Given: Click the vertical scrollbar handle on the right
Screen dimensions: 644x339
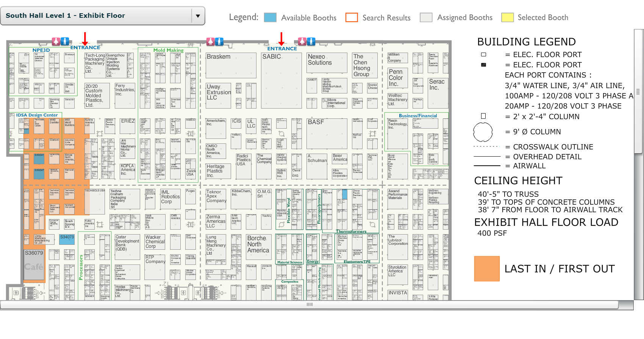Looking at the screenshot, I should [x=638, y=92].
